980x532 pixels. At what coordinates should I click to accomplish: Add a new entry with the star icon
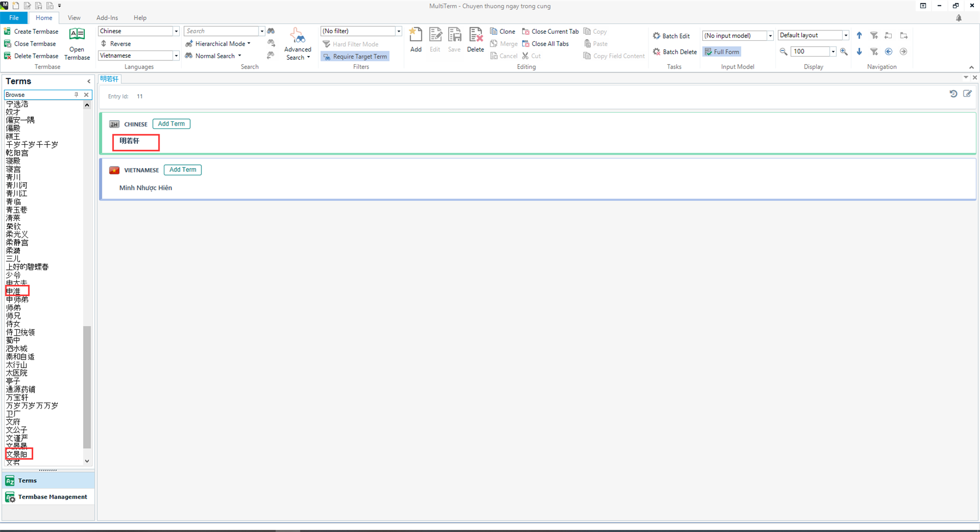pos(416,40)
